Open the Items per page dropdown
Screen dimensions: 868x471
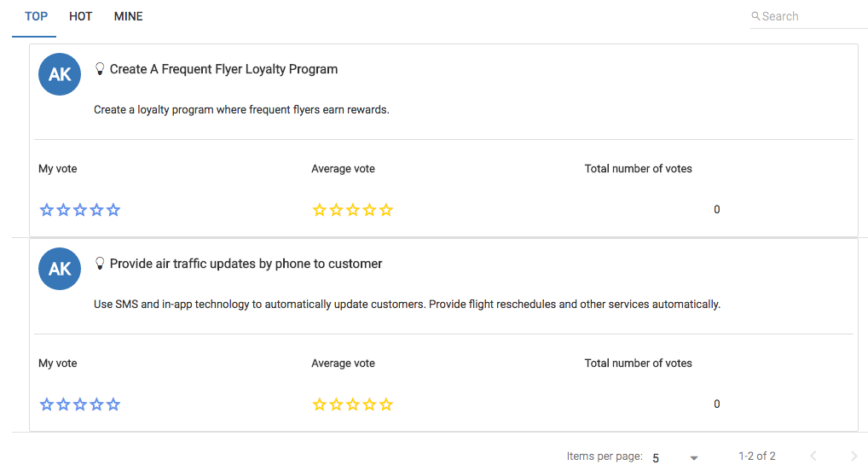coord(674,457)
